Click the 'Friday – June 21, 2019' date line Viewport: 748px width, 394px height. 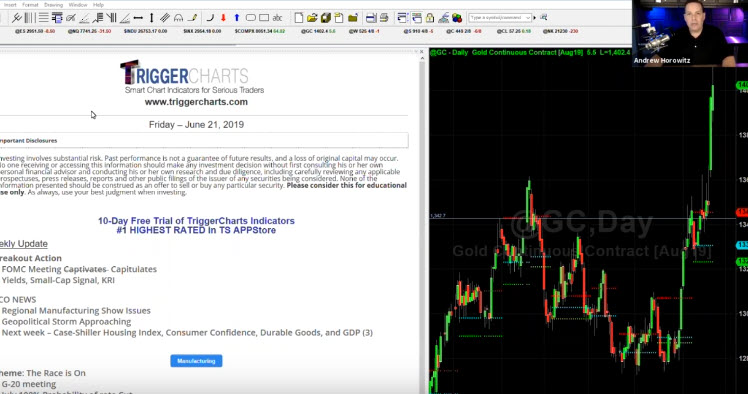click(196, 124)
